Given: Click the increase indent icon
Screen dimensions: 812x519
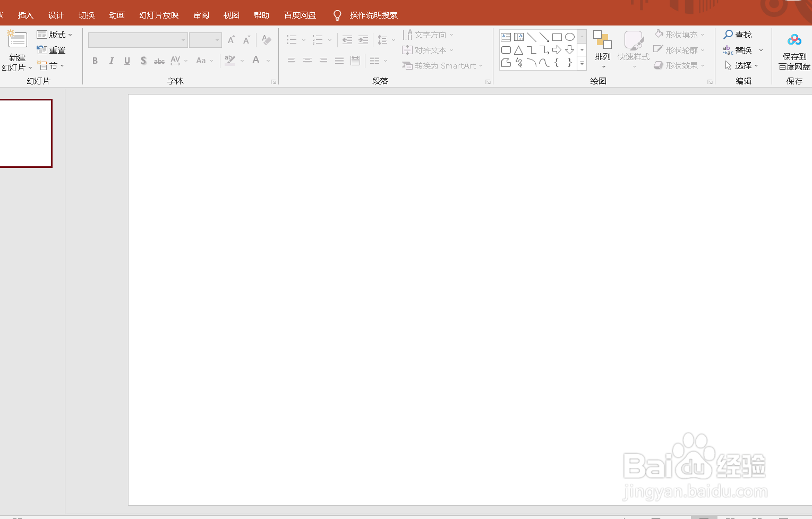Looking at the screenshot, I should click(x=363, y=40).
